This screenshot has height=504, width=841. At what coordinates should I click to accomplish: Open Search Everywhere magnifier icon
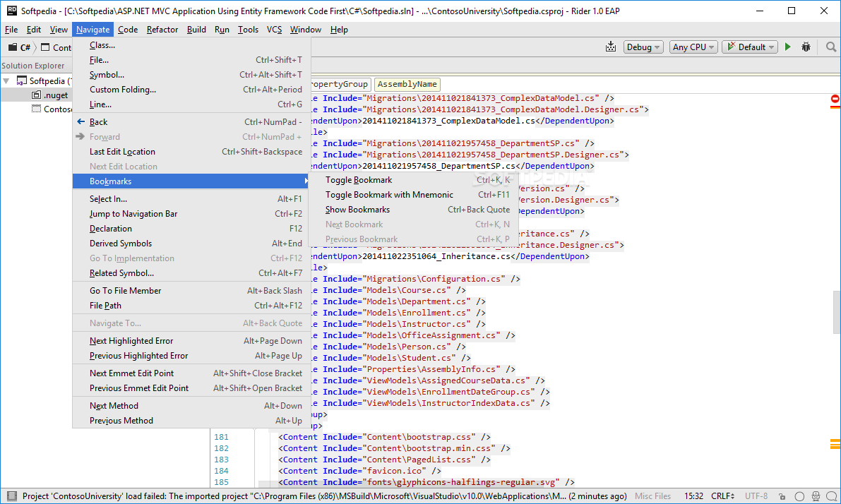(831, 47)
